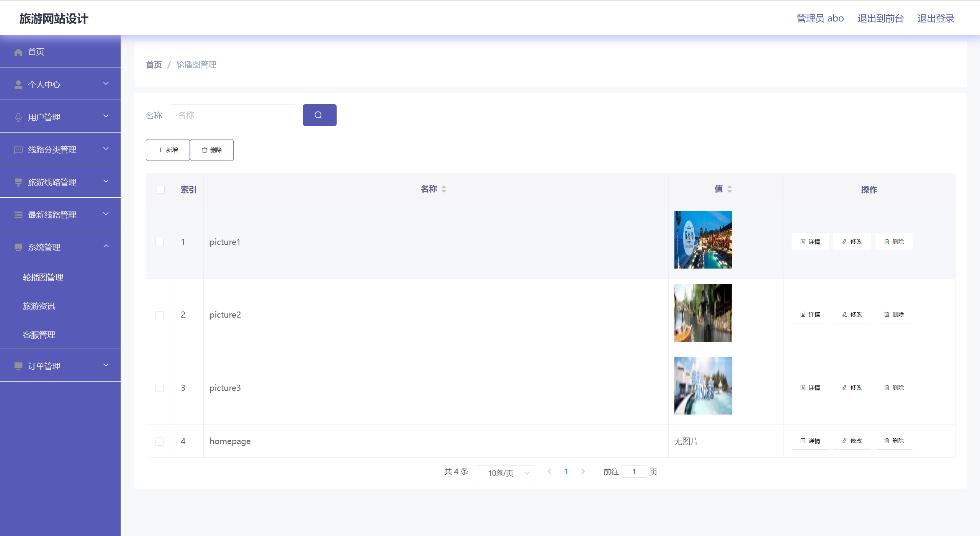980x536 pixels.
Task: Edit picture2 with the 修改 button
Action: coord(852,314)
